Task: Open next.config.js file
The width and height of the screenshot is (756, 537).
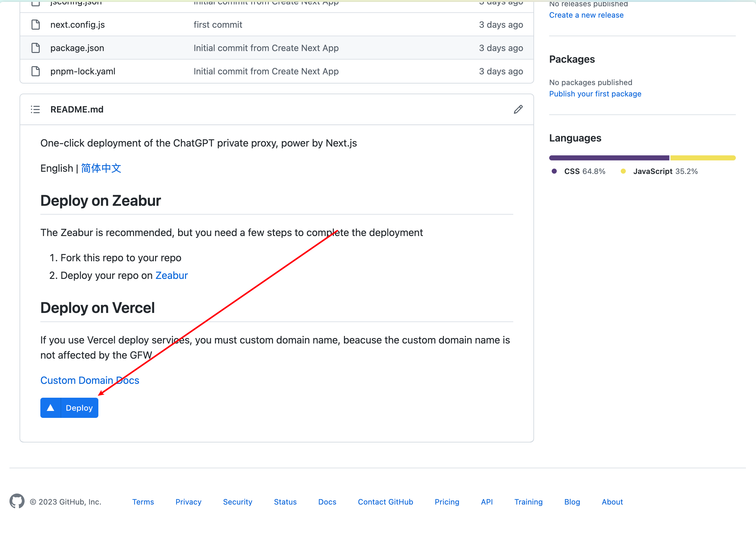Action: [x=77, y=25]
